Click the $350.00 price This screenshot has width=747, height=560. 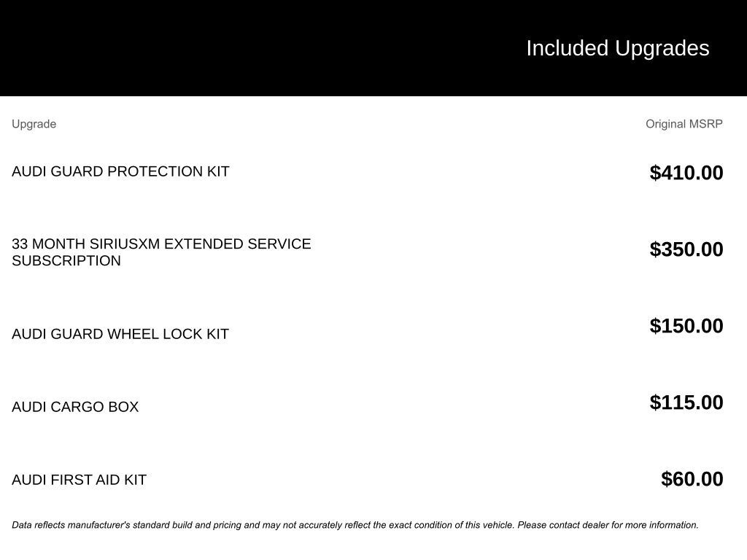pyautogui.click(x=686, y=249)
